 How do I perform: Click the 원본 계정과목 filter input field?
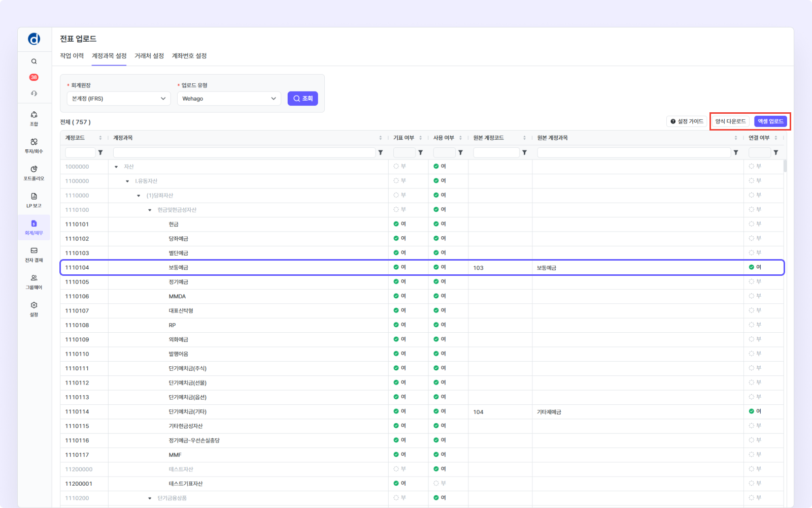point(634,152)
